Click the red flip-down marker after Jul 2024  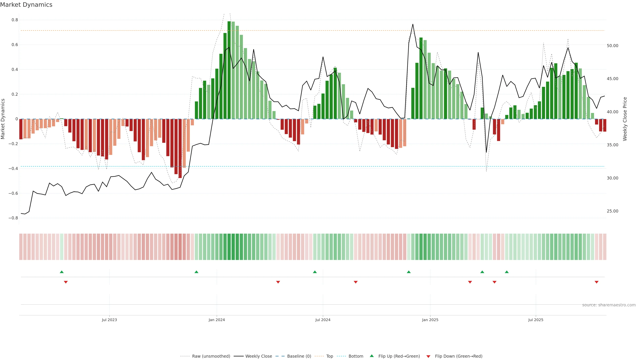(356, 282)
